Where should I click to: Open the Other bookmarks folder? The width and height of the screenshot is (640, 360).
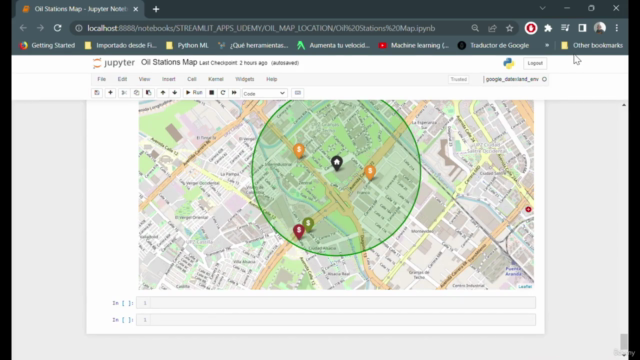click(x=592, y=45)
